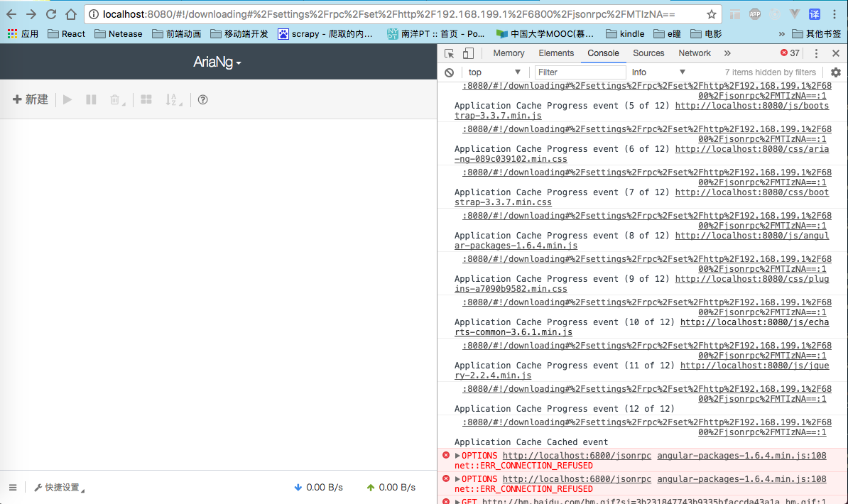Switch to the Network tab

click(x=694, y=53)
